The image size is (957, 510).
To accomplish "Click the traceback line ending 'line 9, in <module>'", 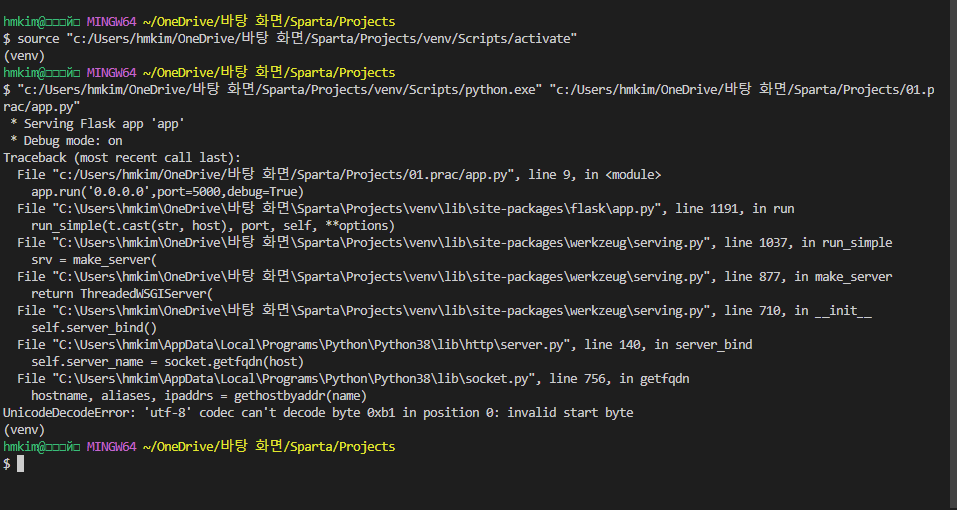I will click(339, 175).
